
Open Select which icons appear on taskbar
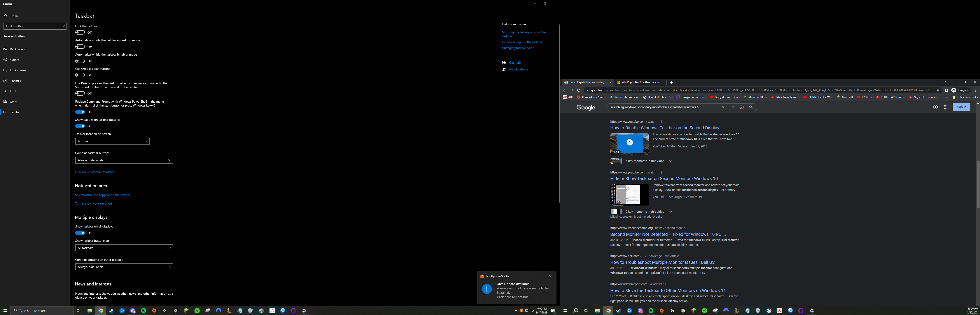(x=103, y=195)
